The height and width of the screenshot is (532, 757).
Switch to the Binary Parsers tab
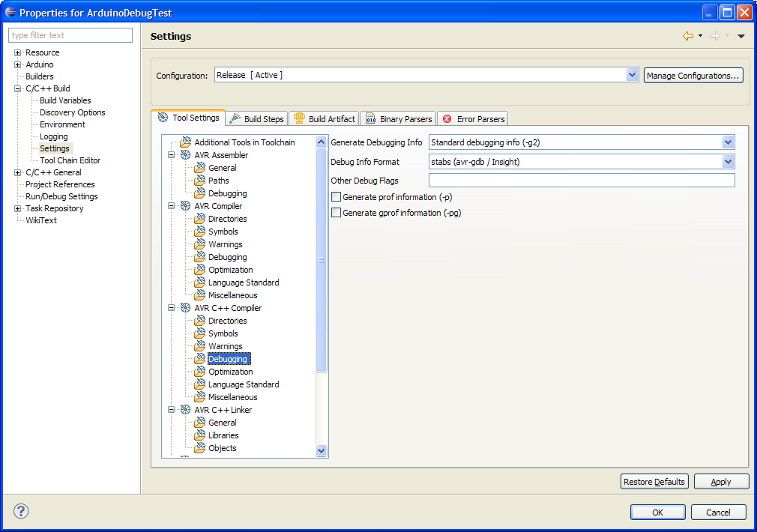398,119
